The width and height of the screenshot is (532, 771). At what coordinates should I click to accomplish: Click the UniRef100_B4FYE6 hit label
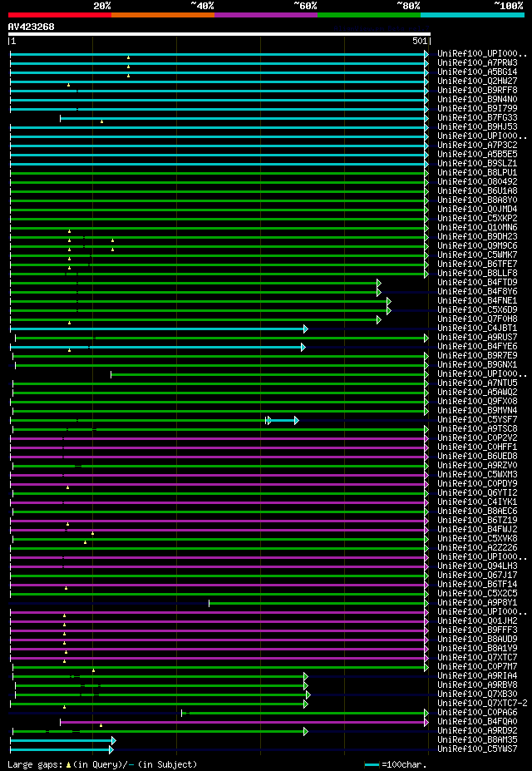(477, 347)
